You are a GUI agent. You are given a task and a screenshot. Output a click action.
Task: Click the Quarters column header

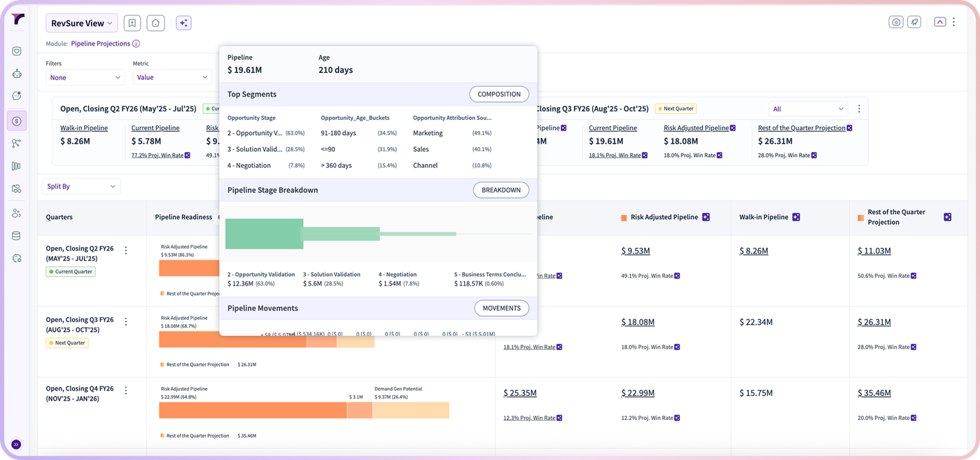point(59,217)
